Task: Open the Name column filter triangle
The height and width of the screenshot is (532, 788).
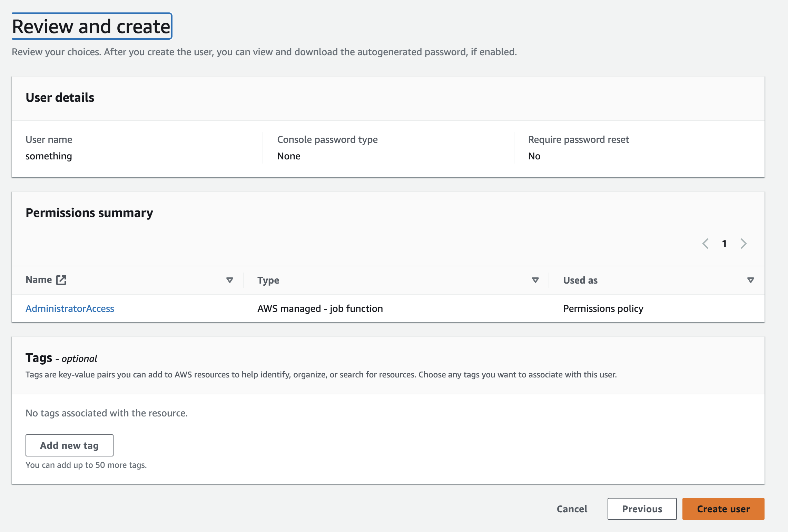Action: [229, 280]
